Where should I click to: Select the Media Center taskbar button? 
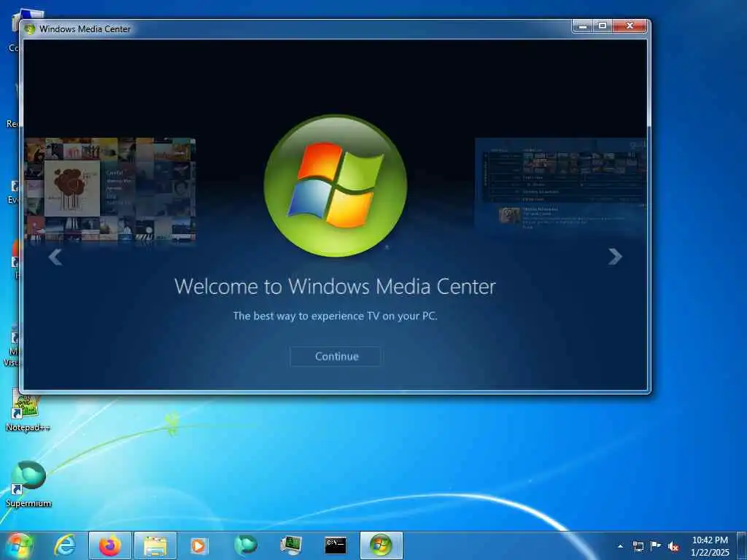coord(381,545)
